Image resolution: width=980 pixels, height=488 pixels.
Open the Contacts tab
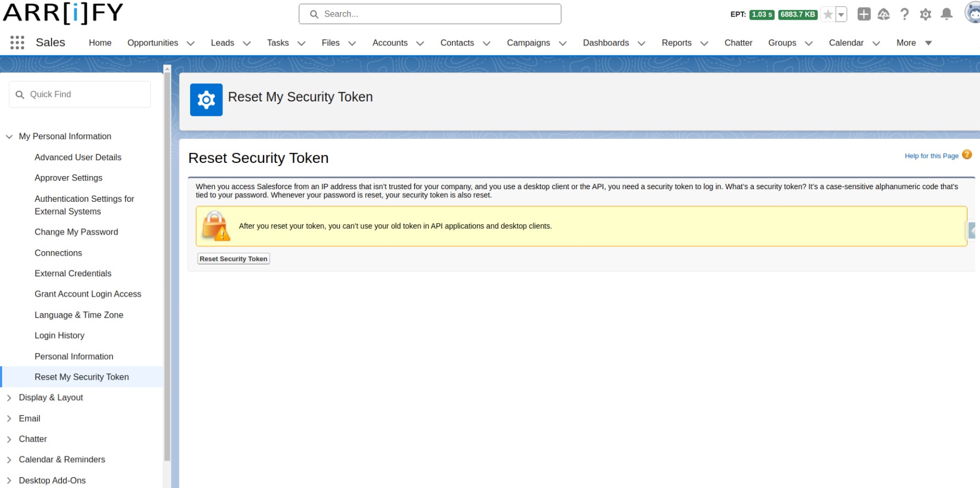tap(457, 43)
